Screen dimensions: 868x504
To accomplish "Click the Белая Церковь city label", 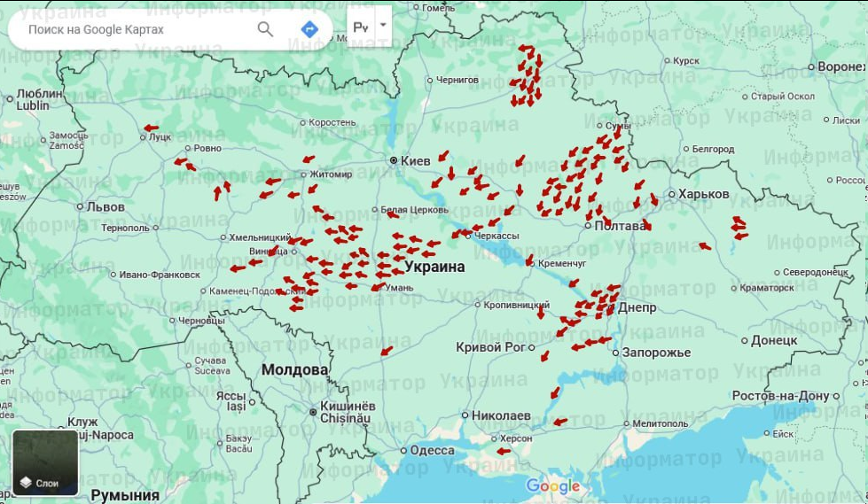I will (415, 210).
